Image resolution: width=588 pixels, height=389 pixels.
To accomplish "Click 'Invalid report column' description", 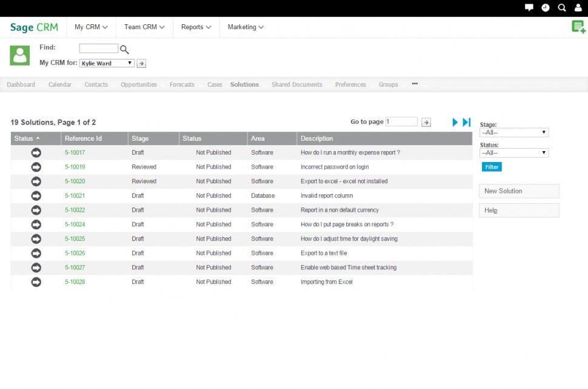I will (327, 195).
